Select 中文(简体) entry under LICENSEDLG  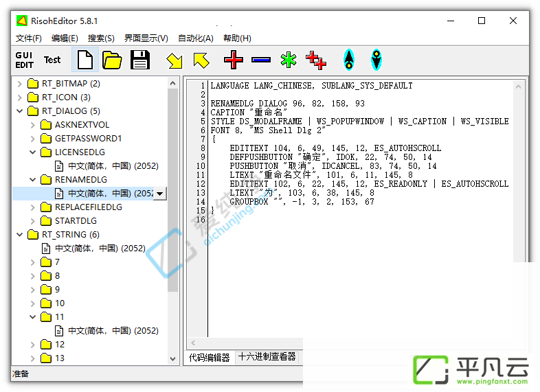click(106, 166)
